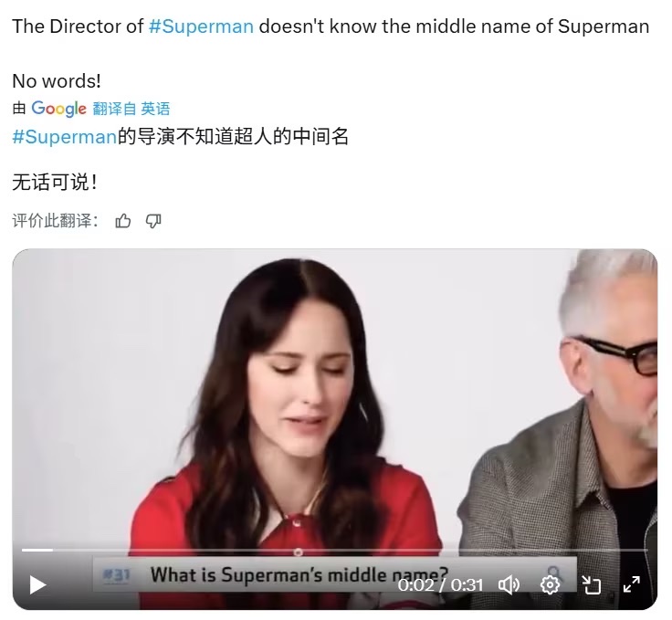This screenshot has height=620, width=672.
Task: Open #Superman hashtag in the Chinese translation
Action: (x=64, y=137)
